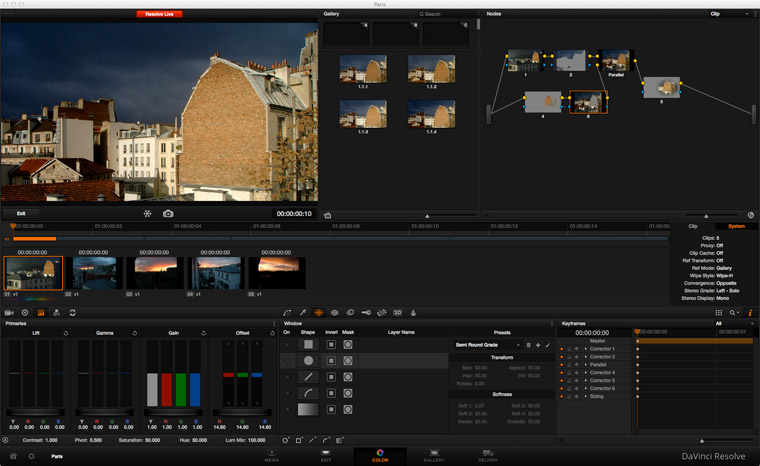Image resolution: width=760 pixels, height=466 pixels.
Task: Open project settings gear icon
Action: [x=31, y=456]
